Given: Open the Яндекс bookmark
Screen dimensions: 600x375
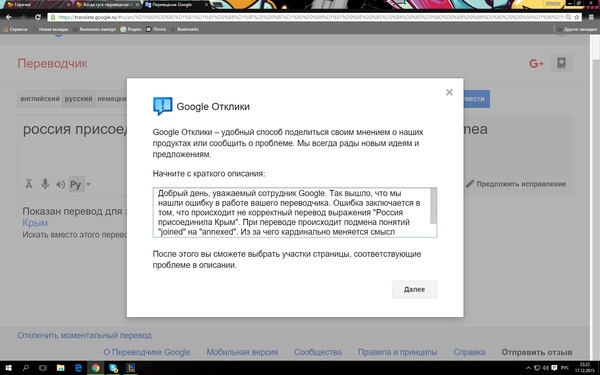Looking at the screenshot, I should [131, 29].
